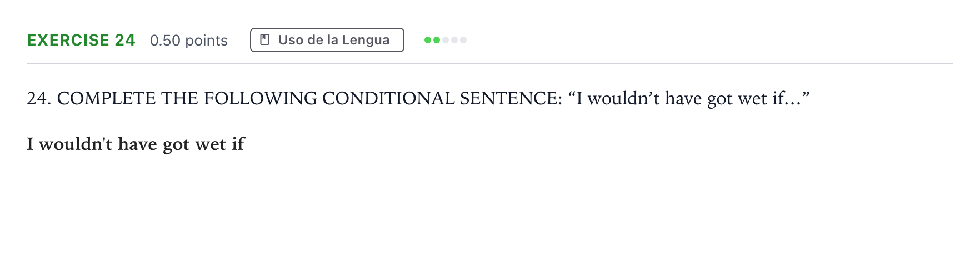Image resolution: width=980 pixels, height=262 pixels.
Task: Click the last gray difficulty dot
Action: [x=463, y=40]
